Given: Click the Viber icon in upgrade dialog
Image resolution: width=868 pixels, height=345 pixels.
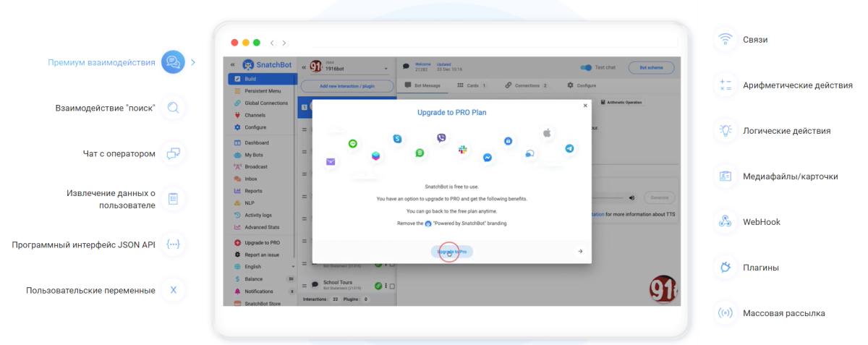Looking at the screenshot, I should pos(441,138).
